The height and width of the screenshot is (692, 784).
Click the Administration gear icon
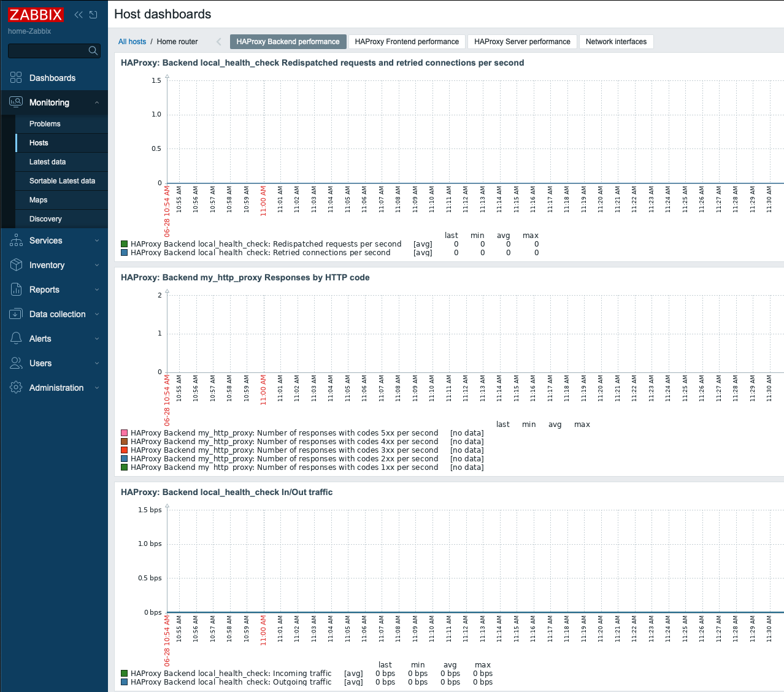[15, 388]
